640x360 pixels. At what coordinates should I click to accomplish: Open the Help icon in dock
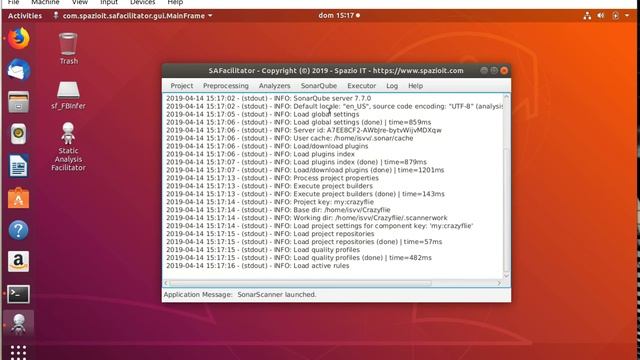[18, 230]
